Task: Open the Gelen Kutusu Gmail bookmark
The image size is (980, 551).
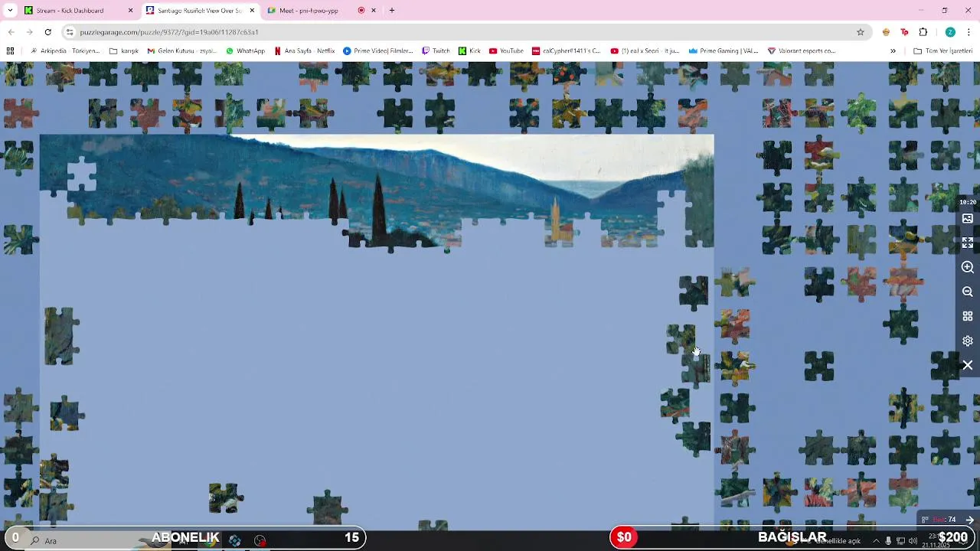Action: coord(182,51)
